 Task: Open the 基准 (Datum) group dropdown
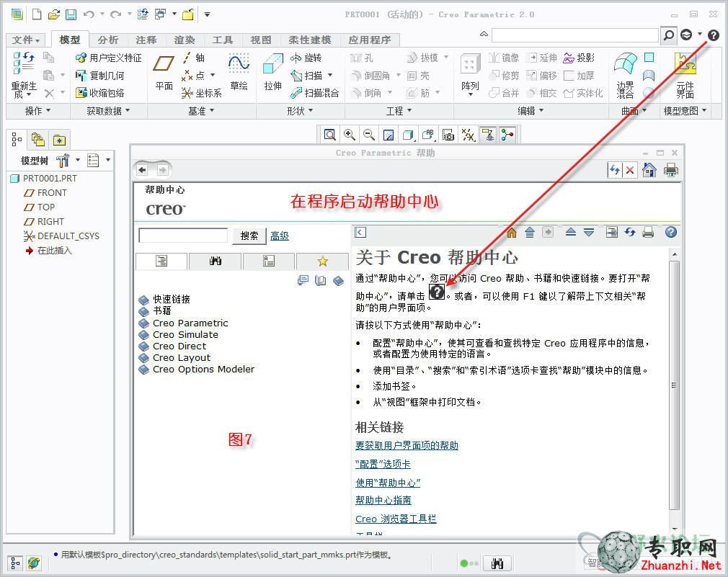(x=201, y=111)
